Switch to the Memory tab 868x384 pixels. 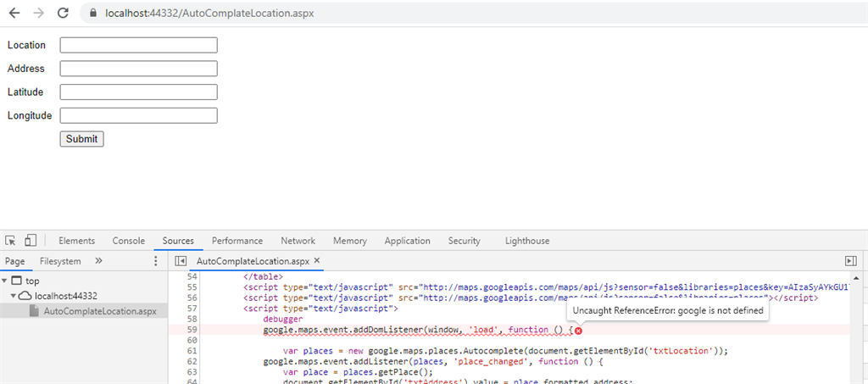pos(350,241)
